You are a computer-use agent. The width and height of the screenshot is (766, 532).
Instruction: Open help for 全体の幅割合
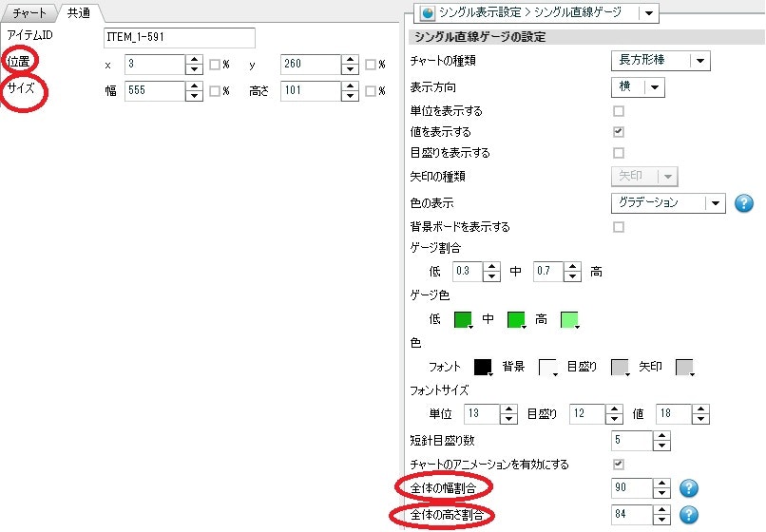pyautogui.click(x=689, y=487)
